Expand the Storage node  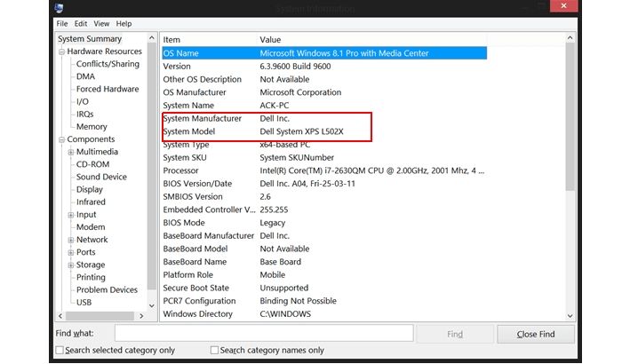pos(70,265)
